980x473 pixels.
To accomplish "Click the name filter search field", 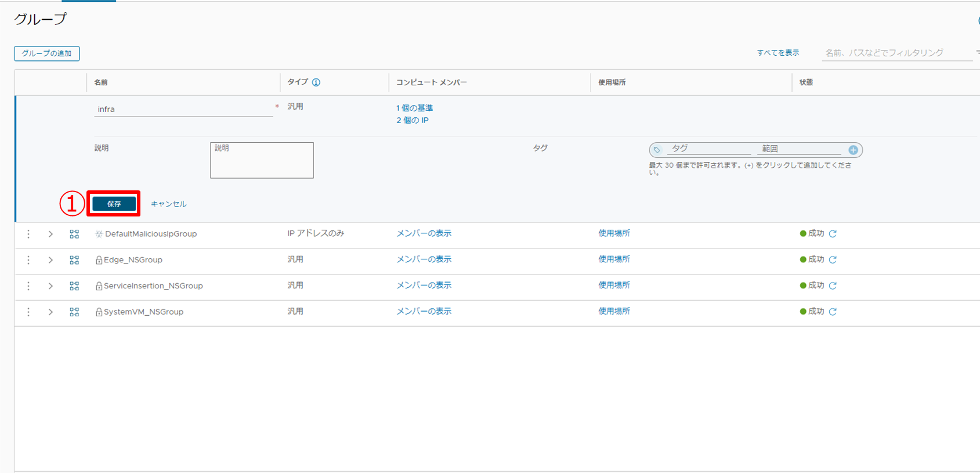I will pos(896,53).
